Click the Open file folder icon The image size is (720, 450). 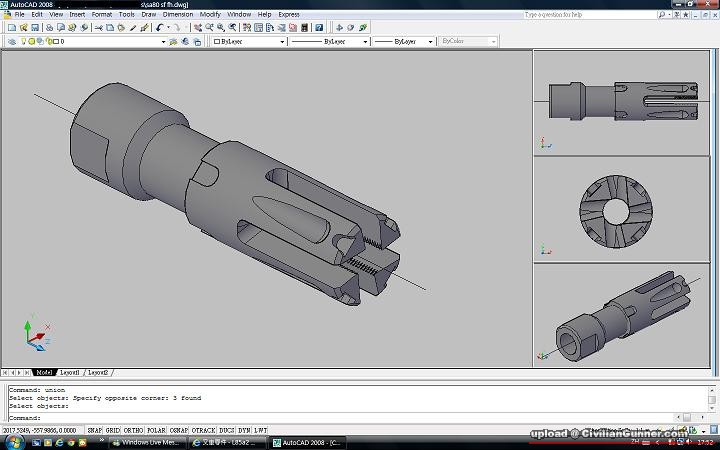(x=21, y=28)
